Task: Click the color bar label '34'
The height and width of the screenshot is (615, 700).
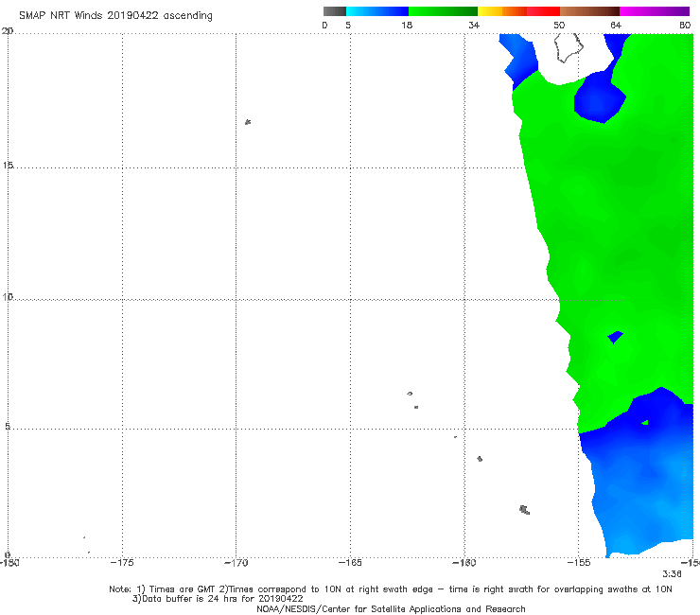Action: [474, 25]
